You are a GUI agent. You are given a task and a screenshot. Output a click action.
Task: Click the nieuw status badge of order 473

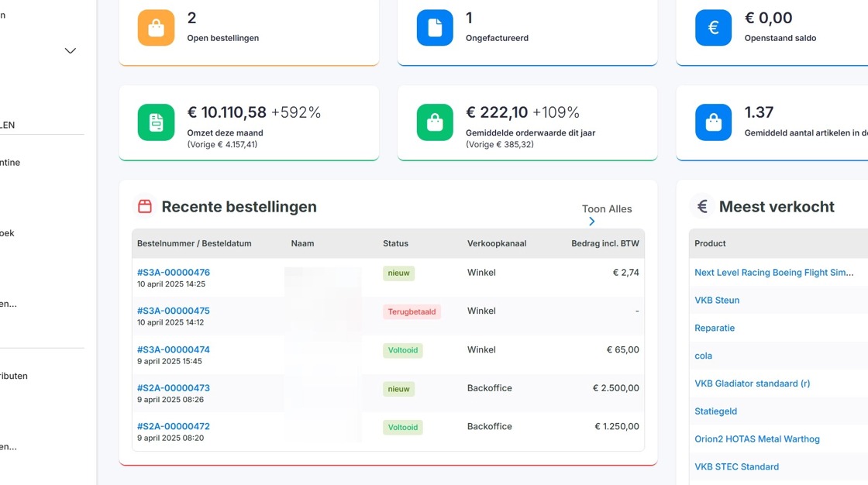pyautogui.click(x=398, y=389)
